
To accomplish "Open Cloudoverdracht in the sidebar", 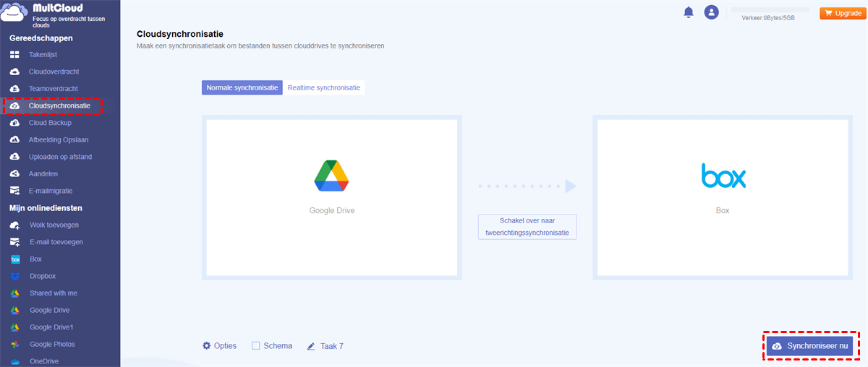I will tap(54, 72).
